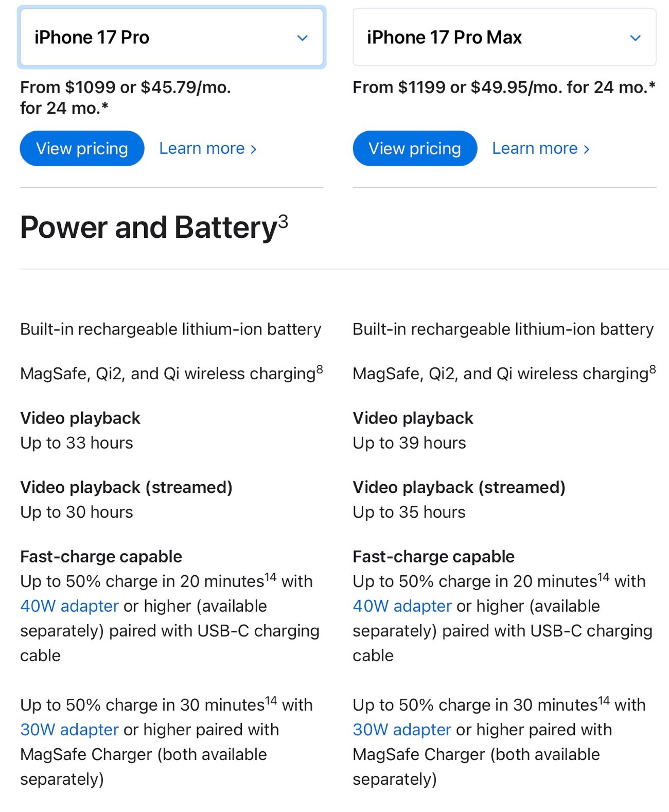Click footnote 14 after Pro Max 20 minutes
Viewport: 669px width, 812px height.
pyautogui.click(x=604, y=577)
